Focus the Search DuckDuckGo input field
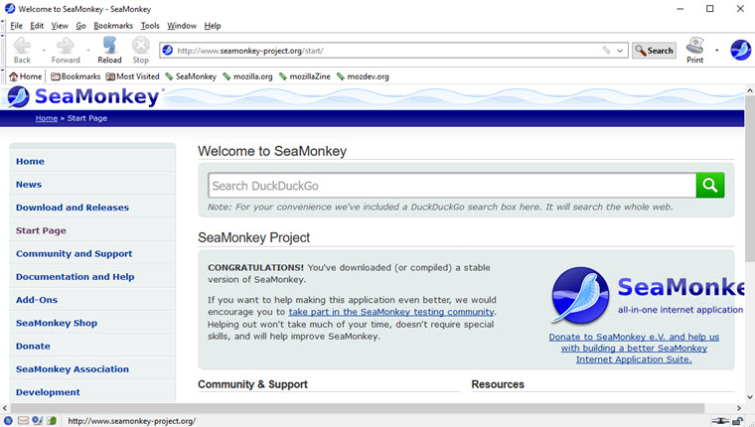Image resolution: width=755 pixels, height=427 pixels. [x=452, y=185]
